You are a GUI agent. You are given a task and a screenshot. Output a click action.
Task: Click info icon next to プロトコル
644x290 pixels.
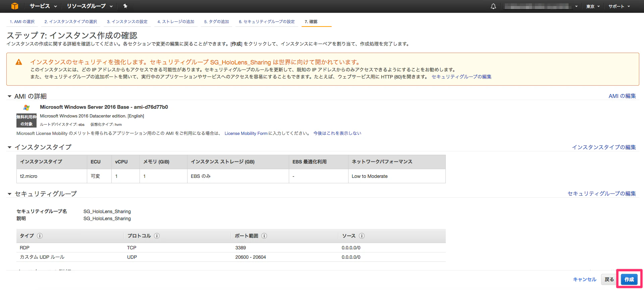(x=157, y=236)
